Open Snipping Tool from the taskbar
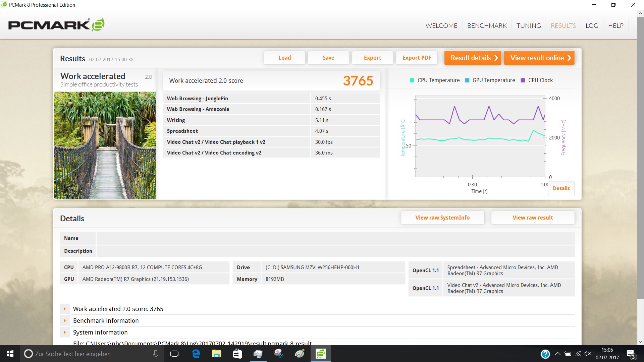The width and height of the screenshot is (644, 362). [279, 354]
